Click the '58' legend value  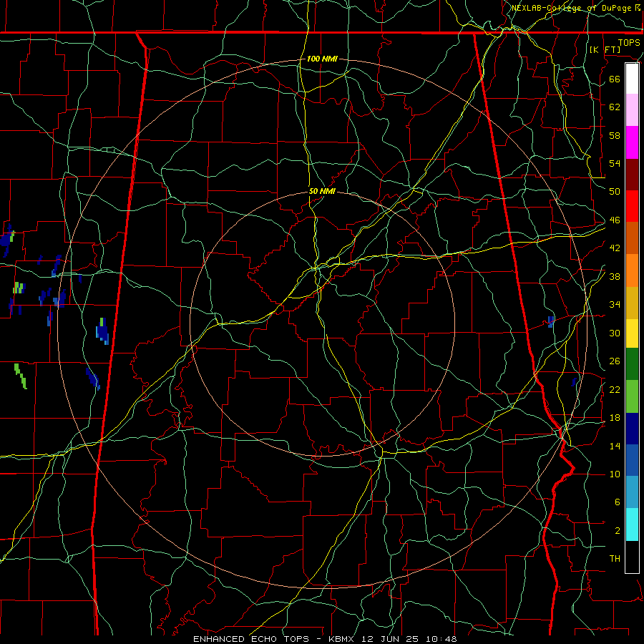tap(615, 135)
